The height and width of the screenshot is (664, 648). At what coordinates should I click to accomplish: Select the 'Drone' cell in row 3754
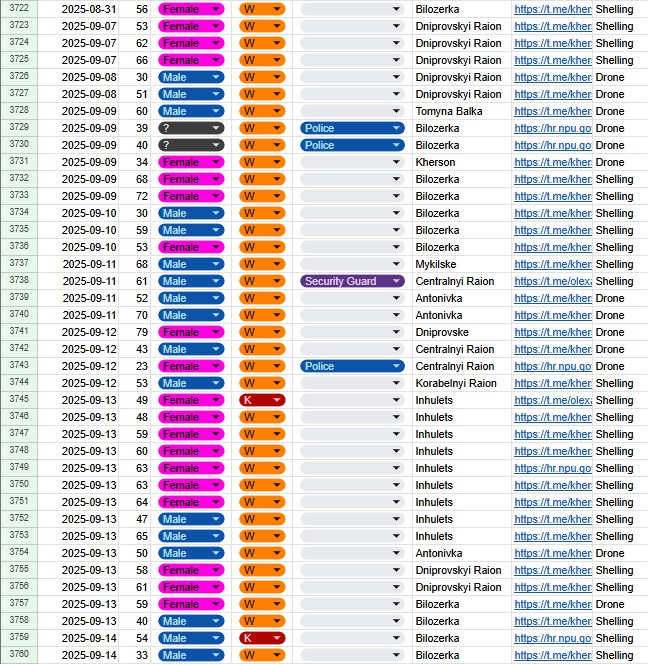tap(620, 553)
